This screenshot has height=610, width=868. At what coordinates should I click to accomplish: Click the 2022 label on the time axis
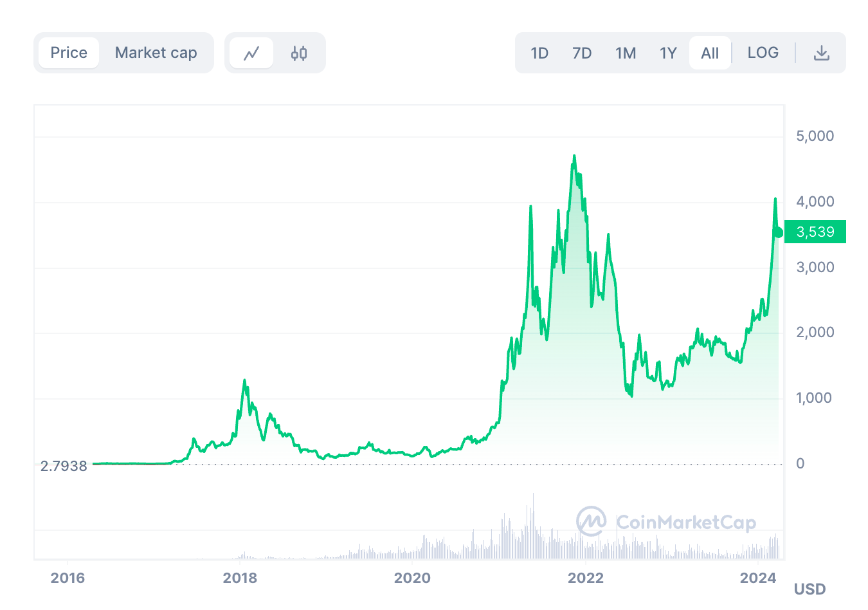click(585, 577)
